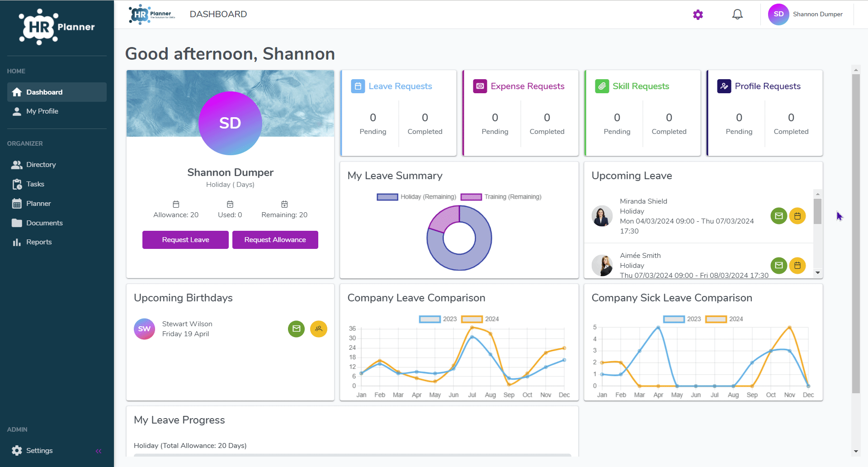Image resolution: width=868 pixels, height=467 pixels.
Task: Click the "Friday 19 April" birthday date
Action: 186,334
